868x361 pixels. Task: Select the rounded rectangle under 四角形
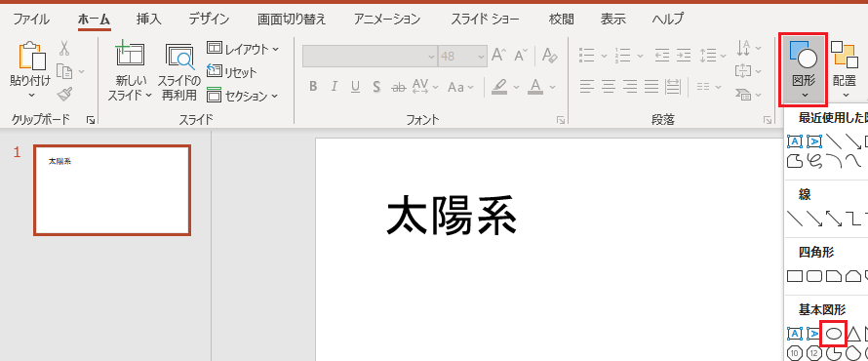814,275
